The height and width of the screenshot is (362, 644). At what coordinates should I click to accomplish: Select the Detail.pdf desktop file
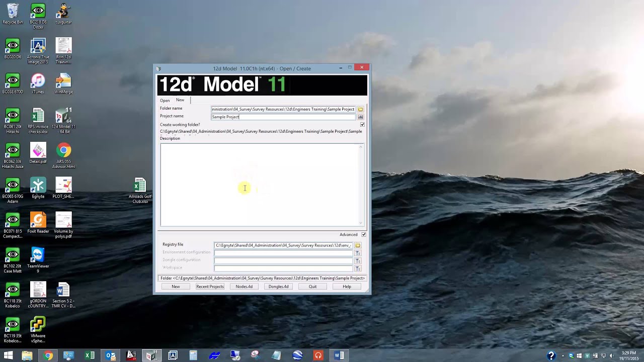(x=38, y=153)
